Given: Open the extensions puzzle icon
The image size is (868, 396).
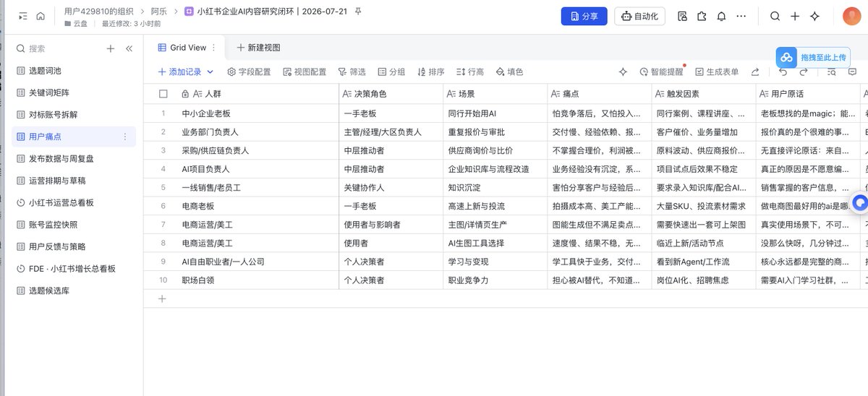Looking at the screenshot, I should pyautogui.click(x=702, y=16).
